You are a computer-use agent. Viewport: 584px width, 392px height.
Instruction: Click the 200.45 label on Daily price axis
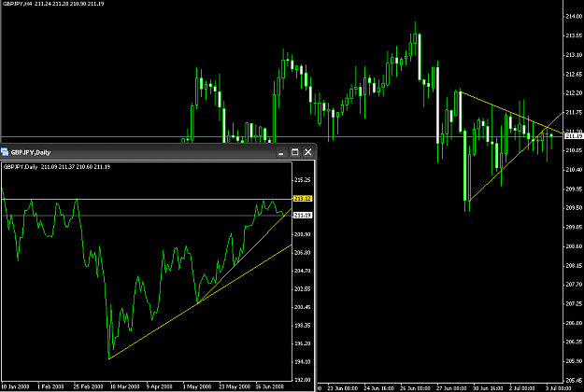coord(302,308)
